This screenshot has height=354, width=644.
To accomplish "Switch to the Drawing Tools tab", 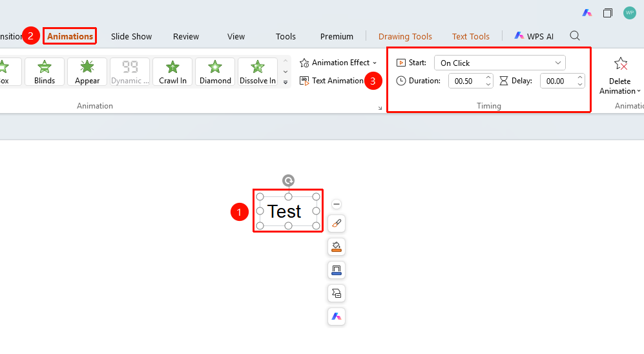I will [405, 37].
